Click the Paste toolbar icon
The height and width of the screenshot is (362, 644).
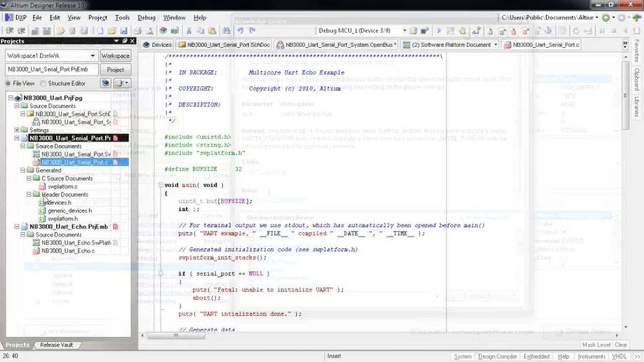pyautogui.click(x=211, y=30)
